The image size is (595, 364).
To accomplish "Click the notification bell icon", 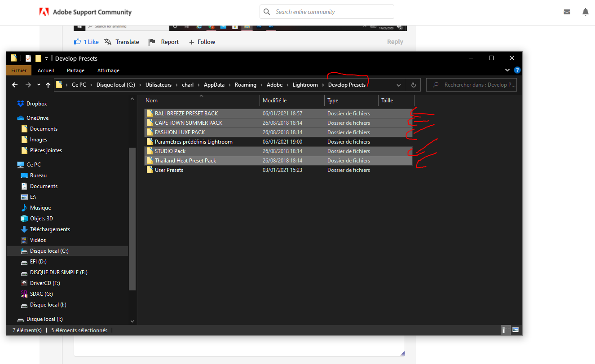I will click(585, 12).
